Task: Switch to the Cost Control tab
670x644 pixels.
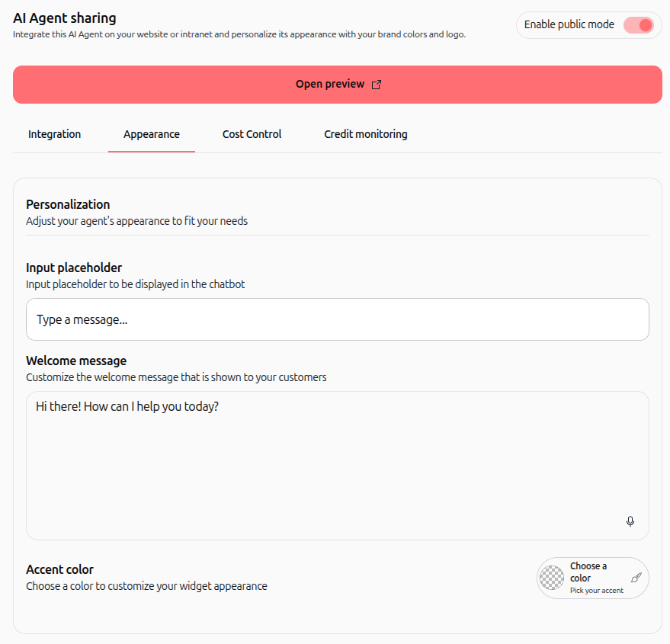Action: tap(252, 134)
